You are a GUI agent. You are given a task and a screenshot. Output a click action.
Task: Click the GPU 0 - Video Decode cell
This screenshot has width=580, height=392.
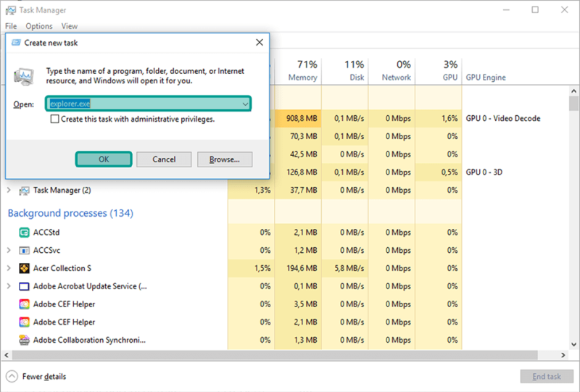pos(503,118)
